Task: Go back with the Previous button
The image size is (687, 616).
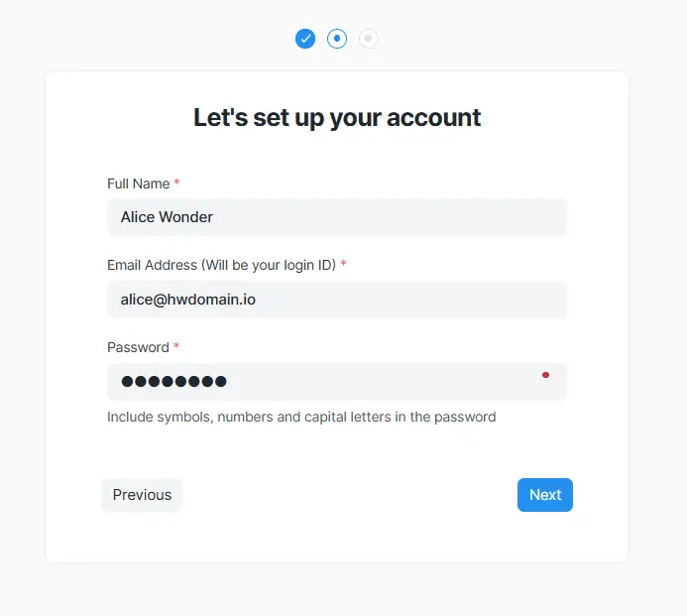Action: point(142,495)
